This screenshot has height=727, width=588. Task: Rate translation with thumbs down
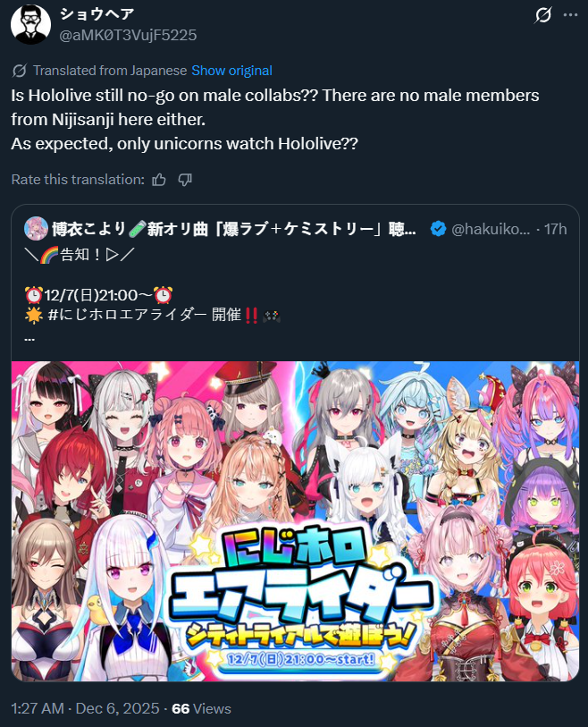[185, 180]
